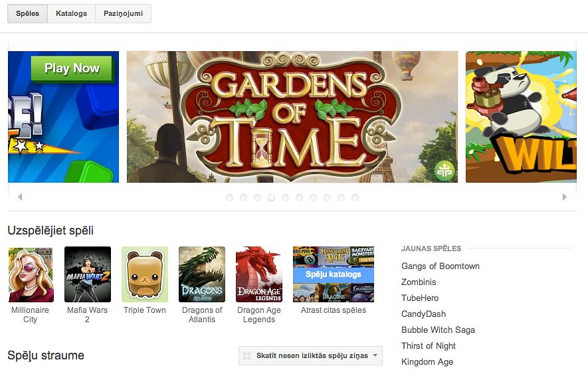
Task: Open the Gardens of Time banner
Action: 292,117
